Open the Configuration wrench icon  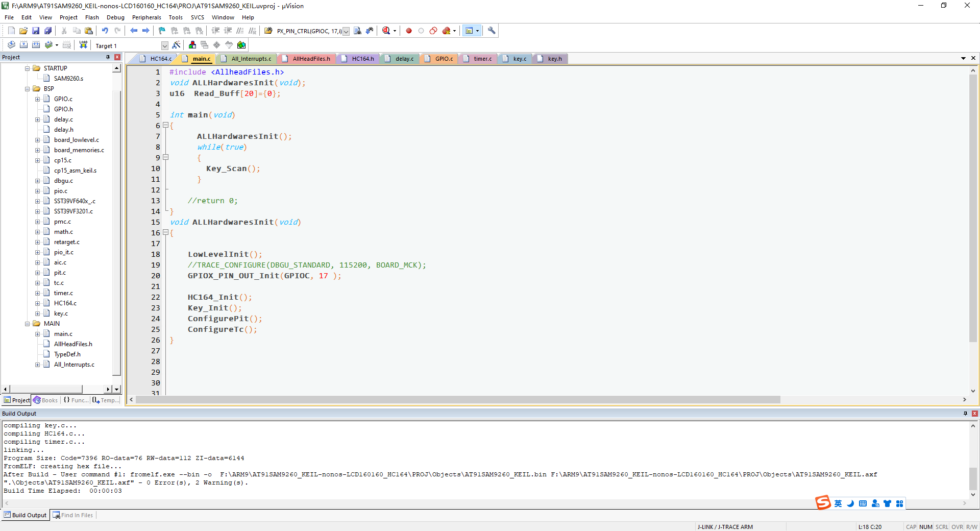[492, 31]
